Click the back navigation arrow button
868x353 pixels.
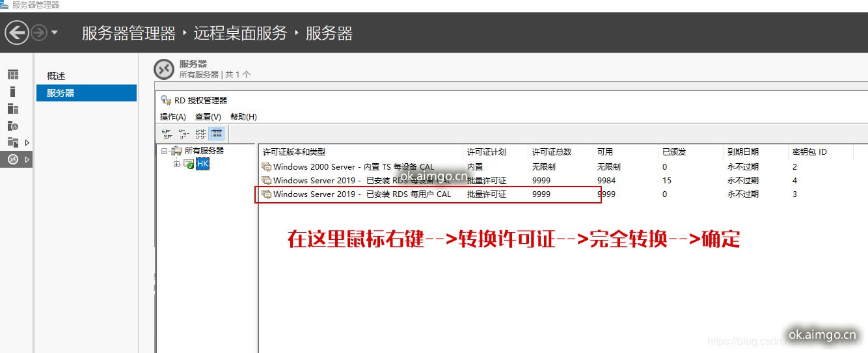coord(17,33)
